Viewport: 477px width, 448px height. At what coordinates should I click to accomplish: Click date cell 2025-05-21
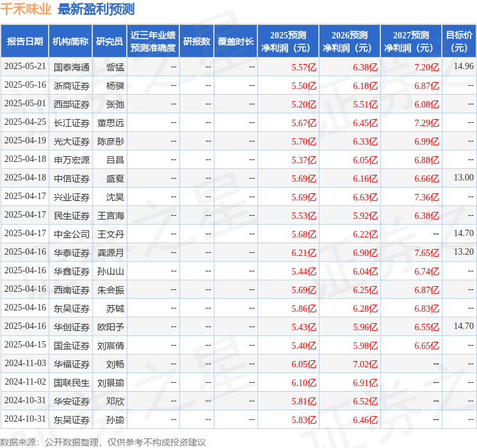pos(25,67)
